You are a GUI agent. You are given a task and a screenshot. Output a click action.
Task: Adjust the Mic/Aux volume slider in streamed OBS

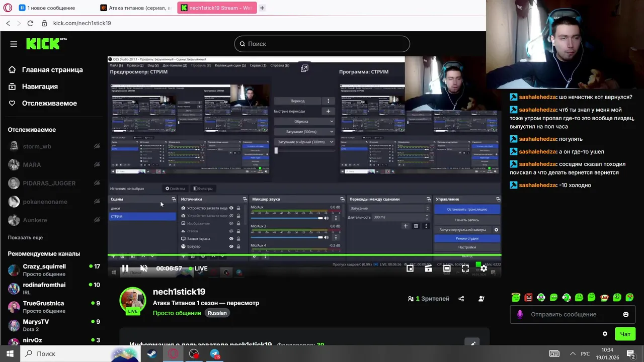pyautogui.click(x=286, y=218)
